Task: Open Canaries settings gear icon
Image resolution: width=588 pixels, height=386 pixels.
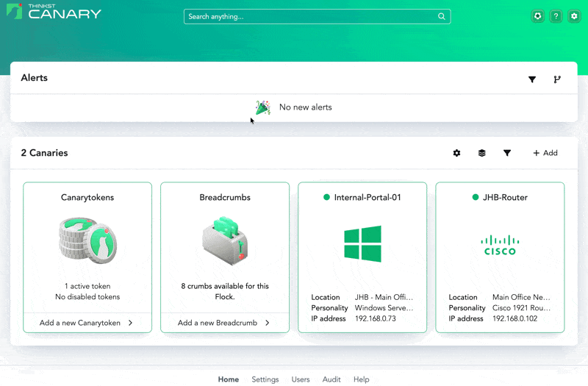Action: coord(456,153)
